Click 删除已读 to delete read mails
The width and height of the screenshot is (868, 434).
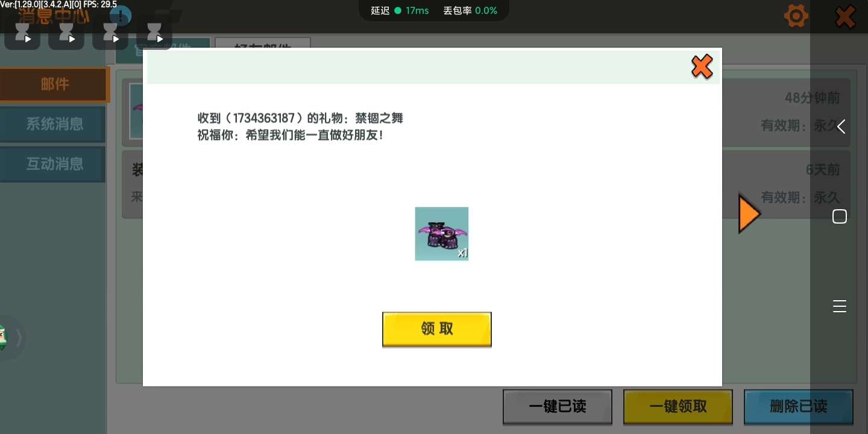798,406
